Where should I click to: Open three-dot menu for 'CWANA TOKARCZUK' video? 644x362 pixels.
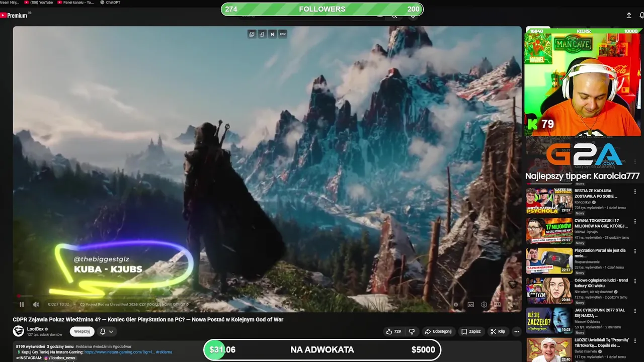635,221
